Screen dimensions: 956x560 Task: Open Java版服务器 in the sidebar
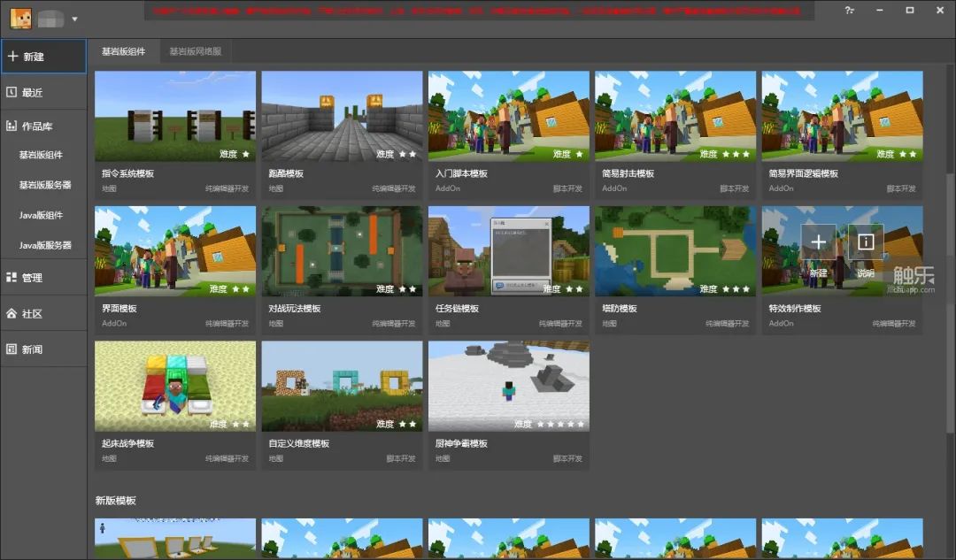click(45, 245)
